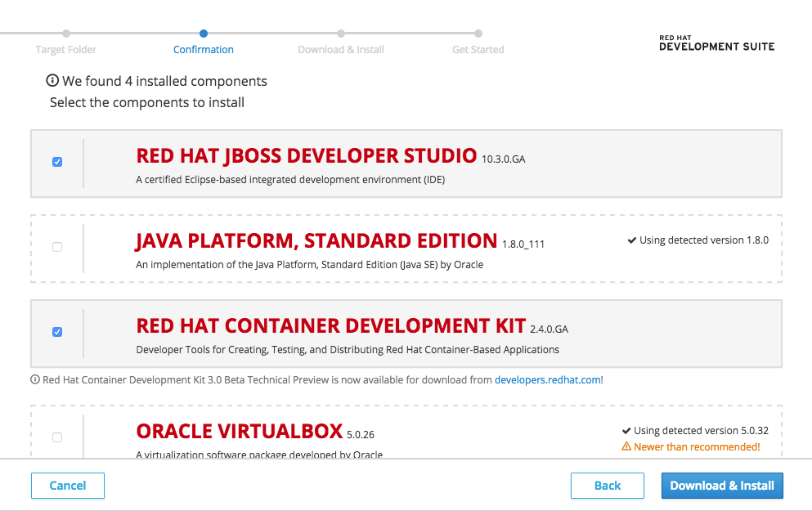The image size is (812, 511).
Task: Click Red Hat Container Development Kit title
Action: 331,325
